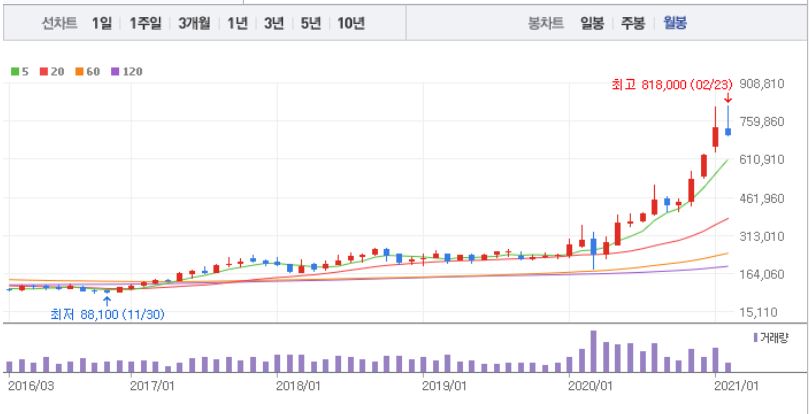This screenshot has height=414, width=811.
Task: Click the blue arrow marking the 최저 price
Action: (x=107, y=301)
